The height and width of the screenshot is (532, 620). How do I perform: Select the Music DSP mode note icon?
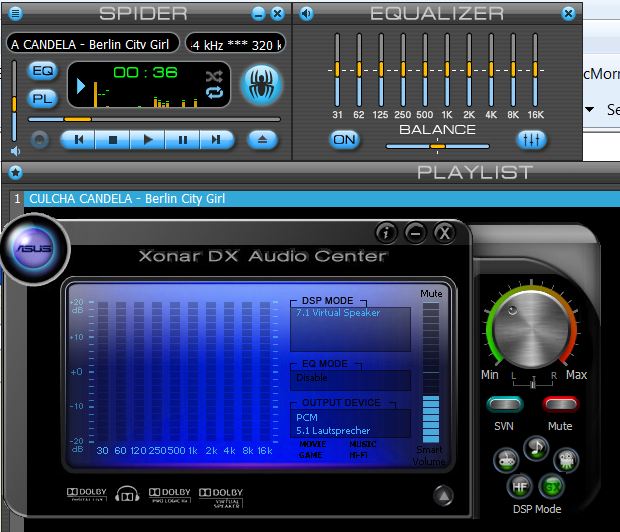pos(536,448)
